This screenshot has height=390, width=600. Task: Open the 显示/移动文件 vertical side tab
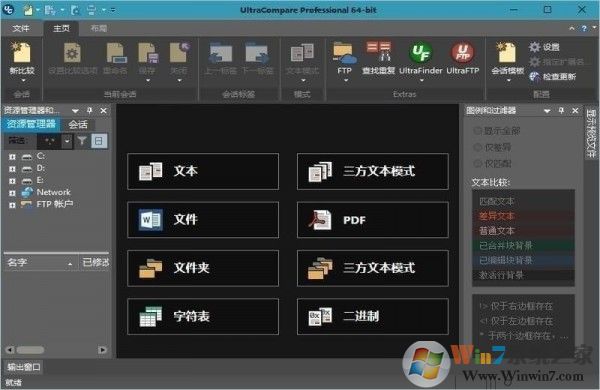pos(591,133)
